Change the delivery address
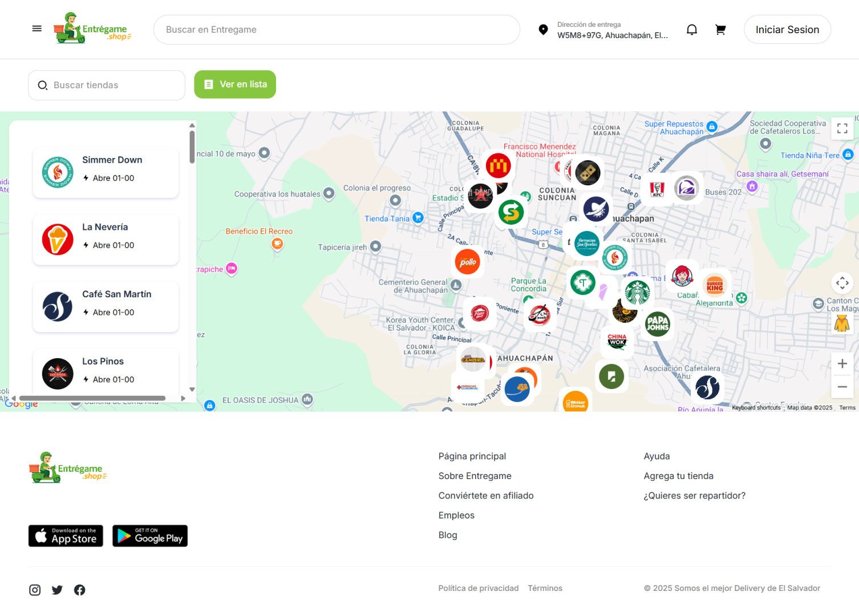The image size is (859, 616). pos(613,30)
